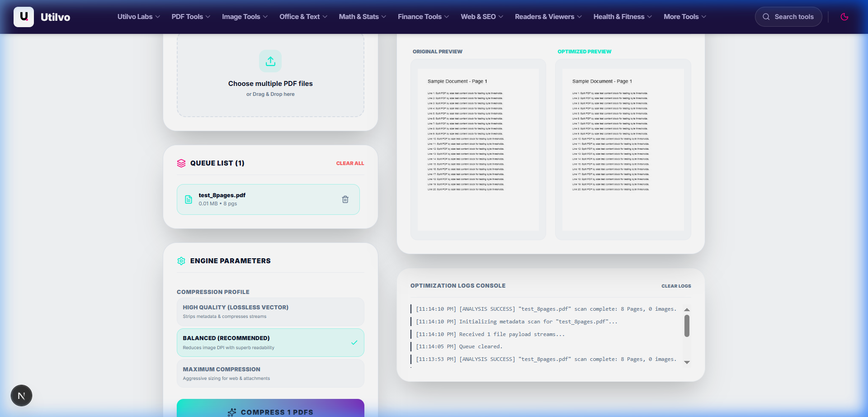Click Choose multiple PDF files dropzone
Screen dimensions: 868x417
(x=270, y=76)
